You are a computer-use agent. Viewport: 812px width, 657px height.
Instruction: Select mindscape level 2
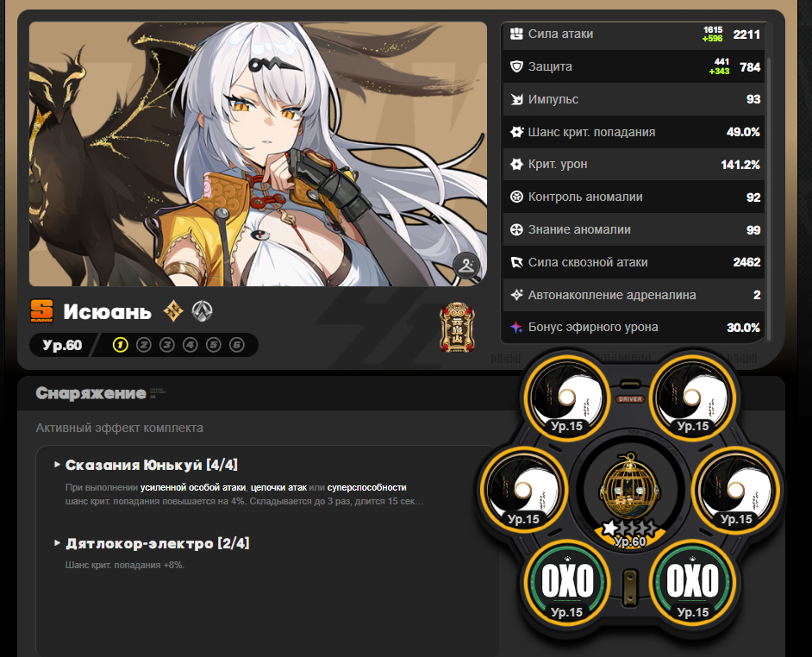coord(143,345)
